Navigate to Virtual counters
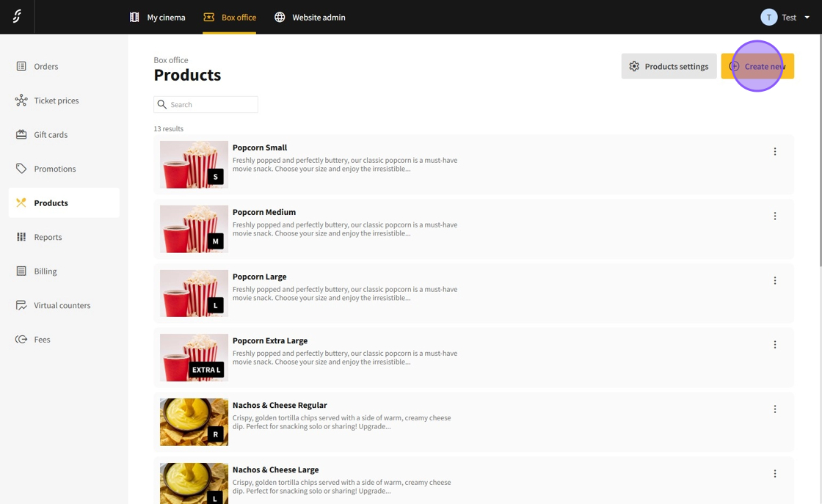This screenshot has width=822, height=504. click(62, 305)
